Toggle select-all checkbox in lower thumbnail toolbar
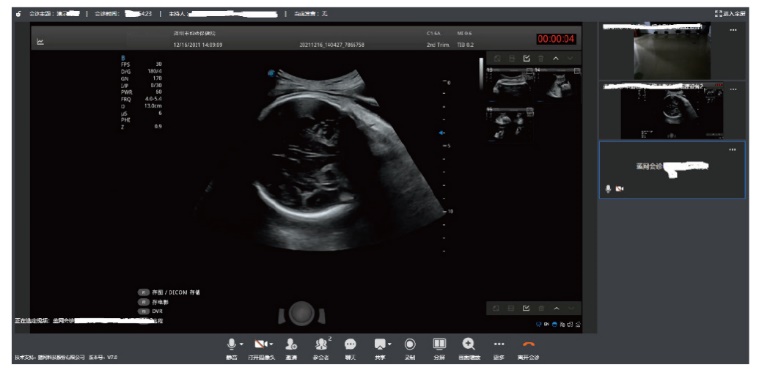Viewport: 759px width, 373px height. (x=527, y=308)
